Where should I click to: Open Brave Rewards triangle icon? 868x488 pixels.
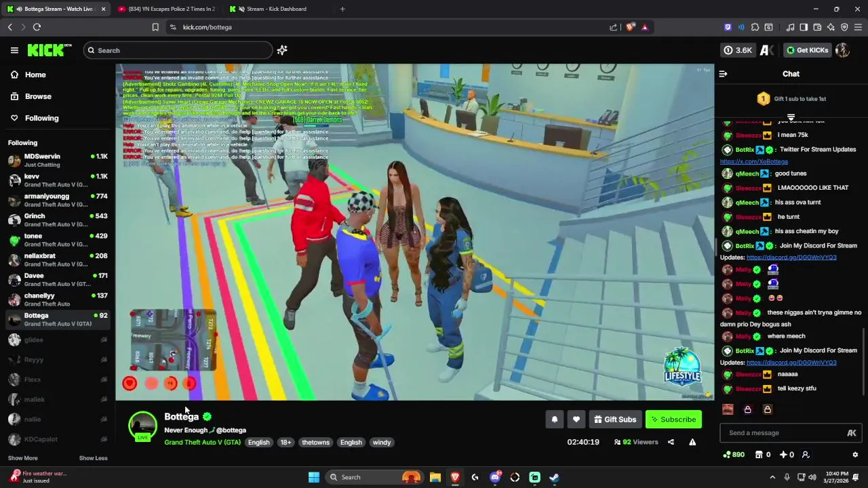pos(644,27)
